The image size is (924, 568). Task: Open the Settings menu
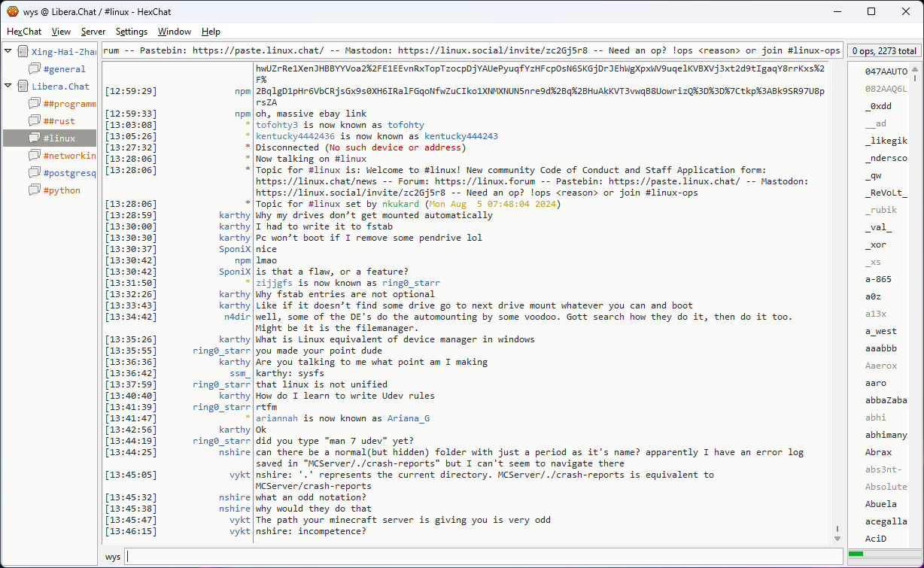click(x=132, y=32)
